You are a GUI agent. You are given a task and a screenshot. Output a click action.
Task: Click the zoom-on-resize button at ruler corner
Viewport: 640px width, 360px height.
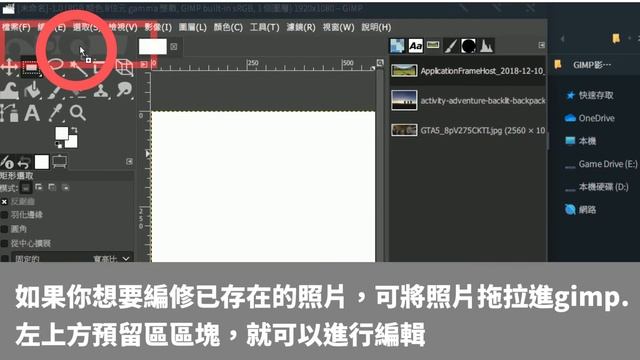[x=380, y=63]
